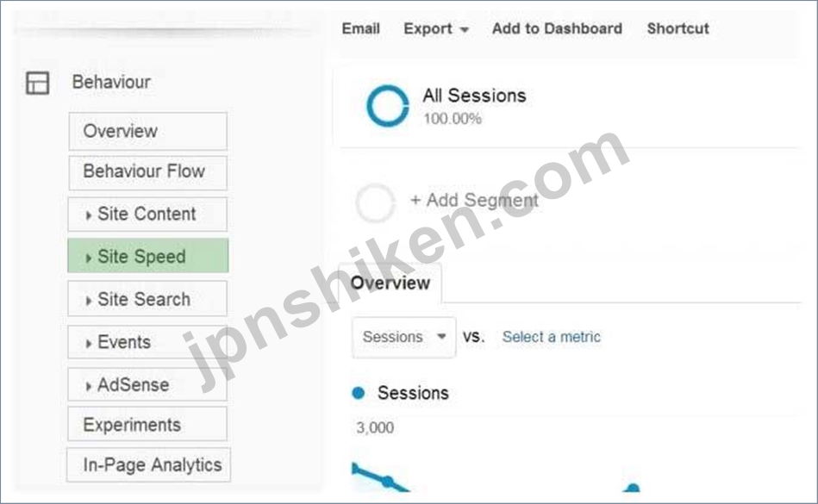Click the Email button
Viewport: 818px width, 504px height.
click(360, 28)
